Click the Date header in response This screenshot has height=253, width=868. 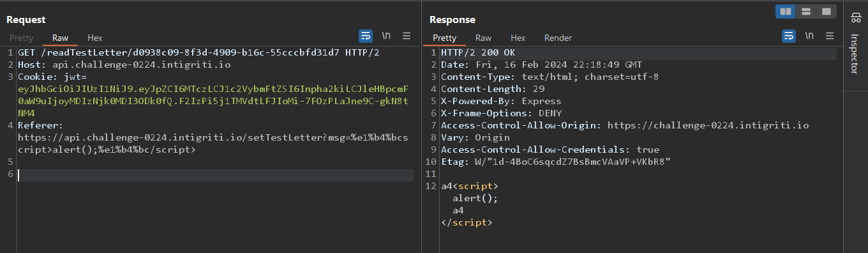(x=541, y=65)
